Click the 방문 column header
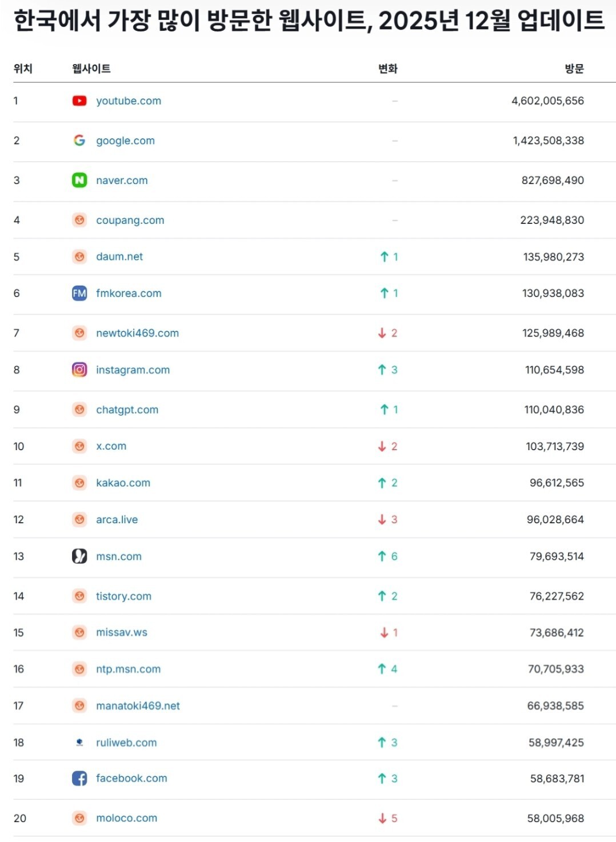Image resolution: width=616 pixels, height=842 pixels. point(574,69)
